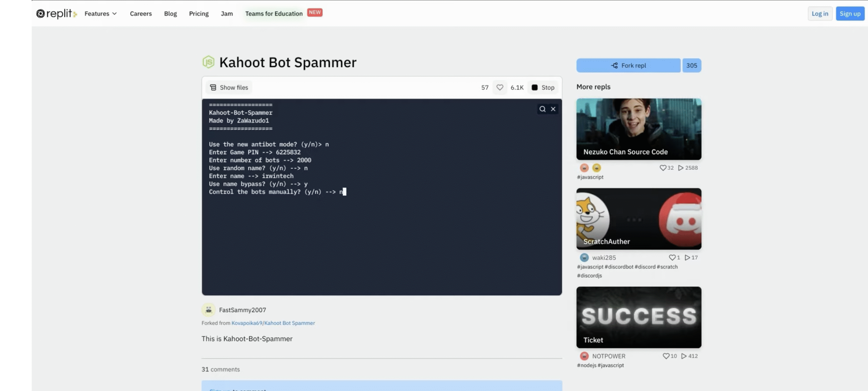Click the waki285 user avatar
The height and width of the screenshot is (391, 868).
point(584,258)
